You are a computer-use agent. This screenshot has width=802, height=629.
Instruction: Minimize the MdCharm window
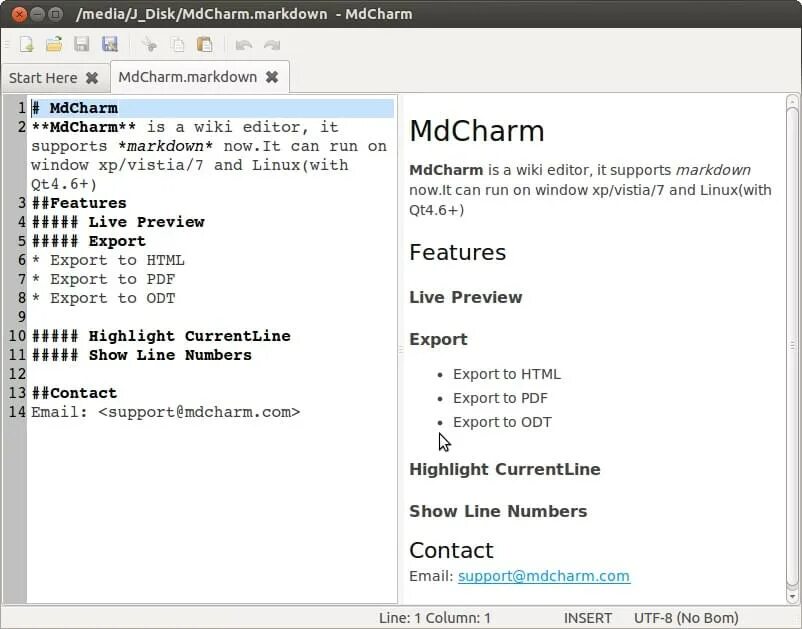tap(37, 14)
